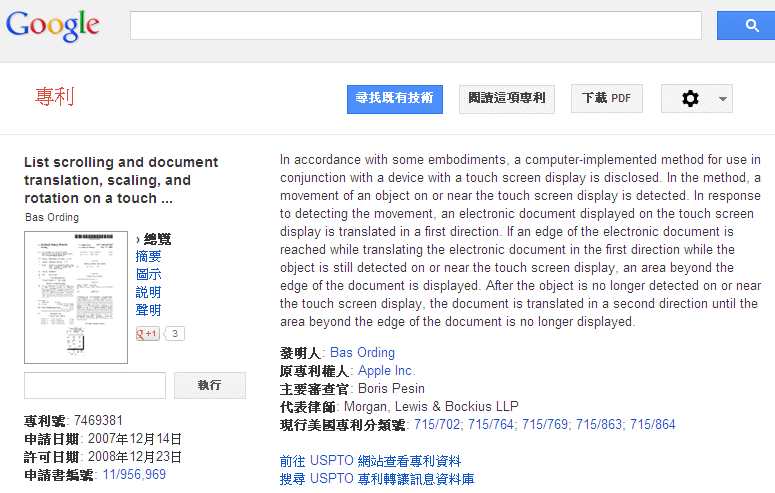Open settings gear menu
This screenshot has height=493, width=775.
pyautogui.click(x=690, y=98)
